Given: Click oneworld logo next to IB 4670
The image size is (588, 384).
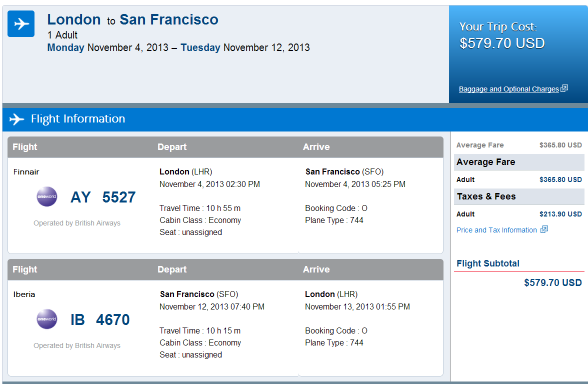Looking at the screenshot, I should coord(47,319).
